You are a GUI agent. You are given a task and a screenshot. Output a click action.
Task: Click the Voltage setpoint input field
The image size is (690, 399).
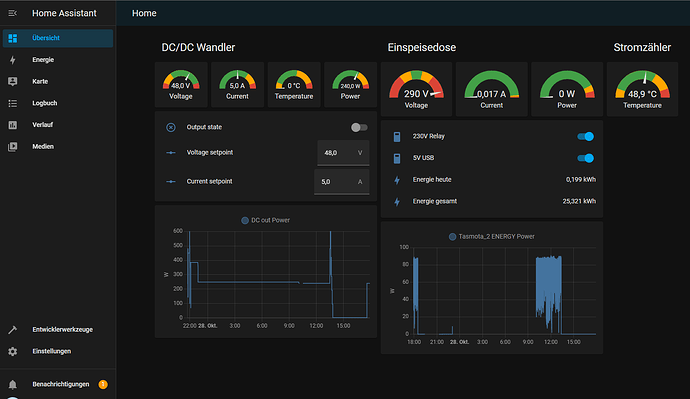pyautogui.click(x=343, y=153)
